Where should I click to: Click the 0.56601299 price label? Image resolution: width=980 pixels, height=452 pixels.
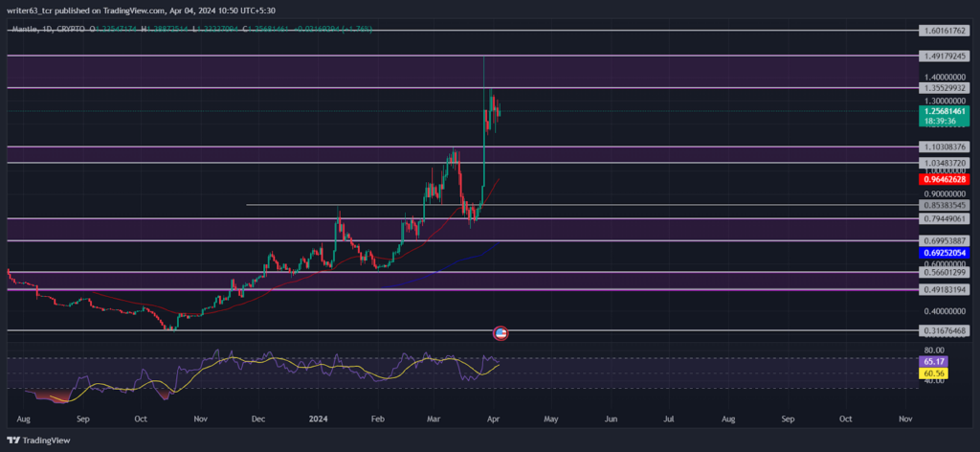pyautogui.click(x=943, y=272)
